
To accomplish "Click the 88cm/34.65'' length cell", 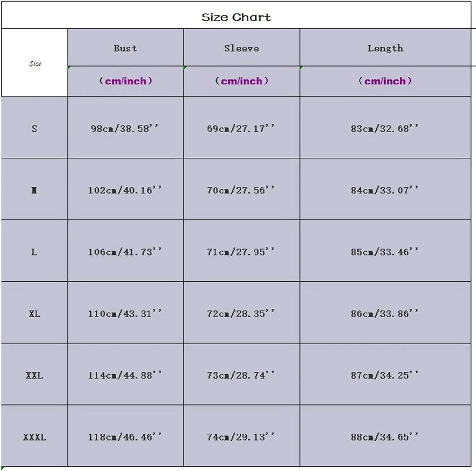I will click(385, 436).
